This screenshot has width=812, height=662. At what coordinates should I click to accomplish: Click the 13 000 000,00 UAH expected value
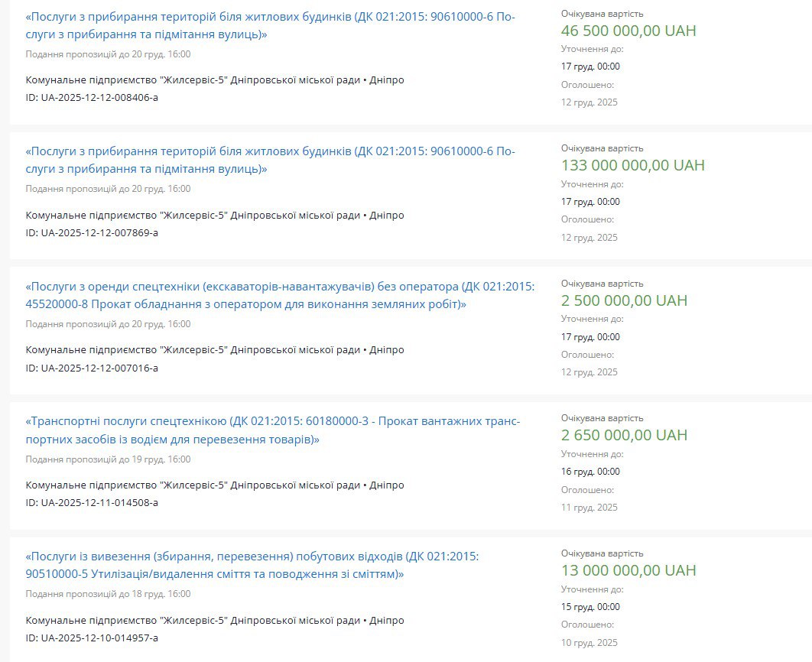[x=628, y=570]
